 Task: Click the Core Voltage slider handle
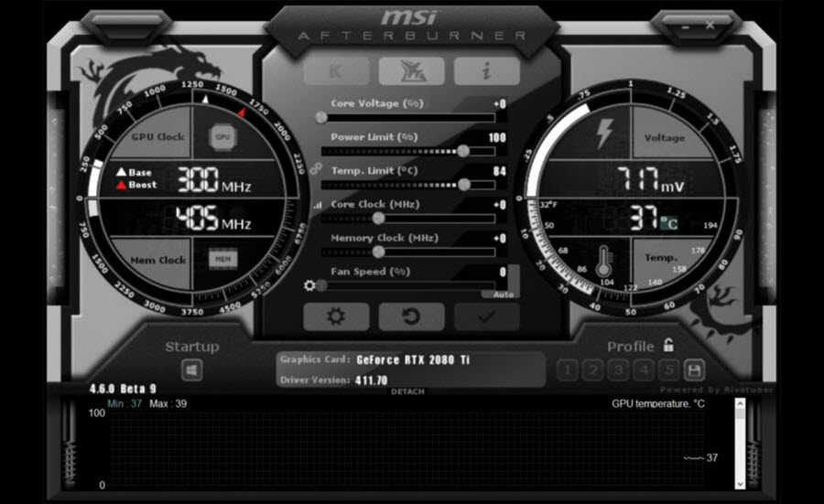[x=321, y=118]
